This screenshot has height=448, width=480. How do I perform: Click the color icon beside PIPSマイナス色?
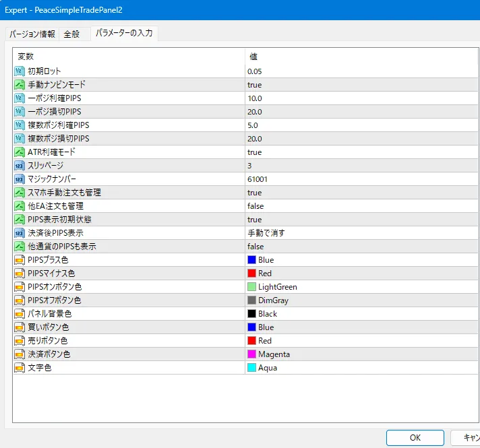coord(20,274)
